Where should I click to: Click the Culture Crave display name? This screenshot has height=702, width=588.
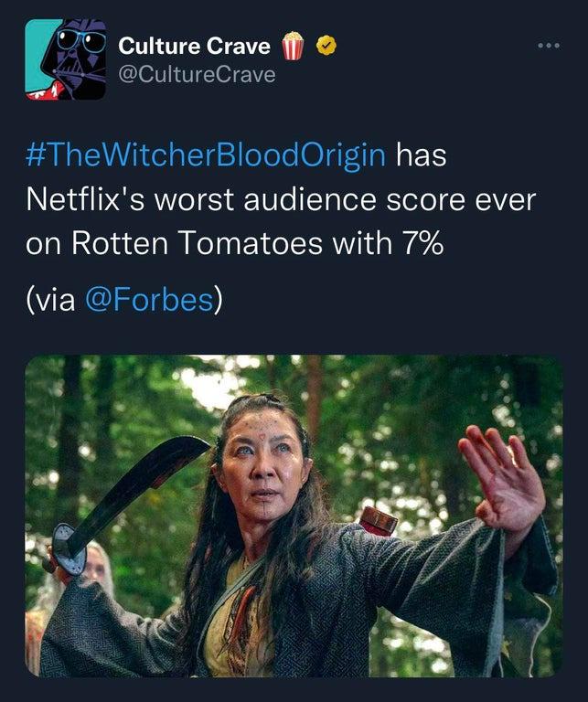pos(195,46)
